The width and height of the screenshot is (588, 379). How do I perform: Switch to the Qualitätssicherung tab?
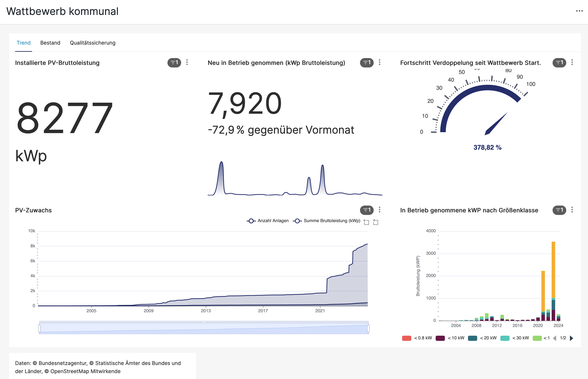click(x=93, y=43)
